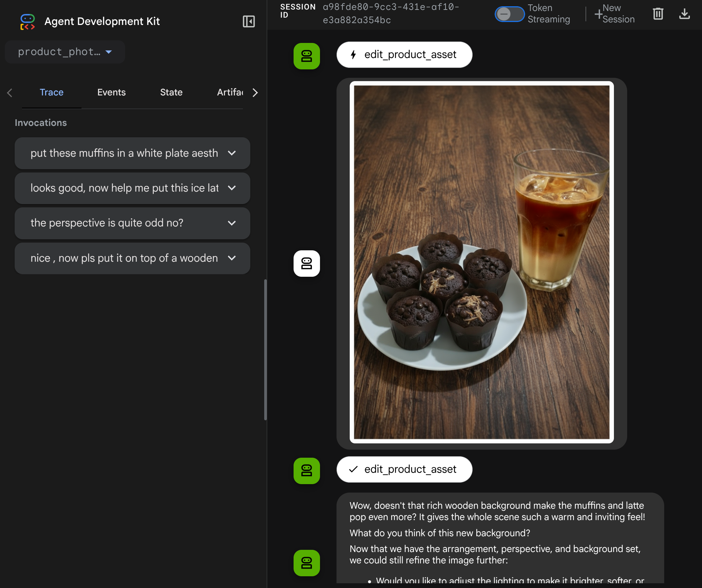Screen dimensions: 702x588
Task: Open the muffins and latte image
Action: coord(481,262)
